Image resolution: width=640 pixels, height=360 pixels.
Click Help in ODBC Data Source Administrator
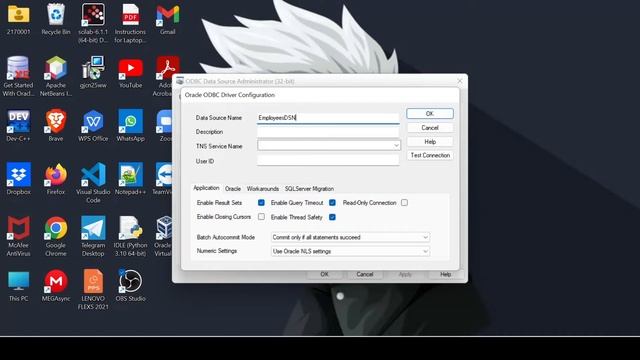click(x=445, y=274)
